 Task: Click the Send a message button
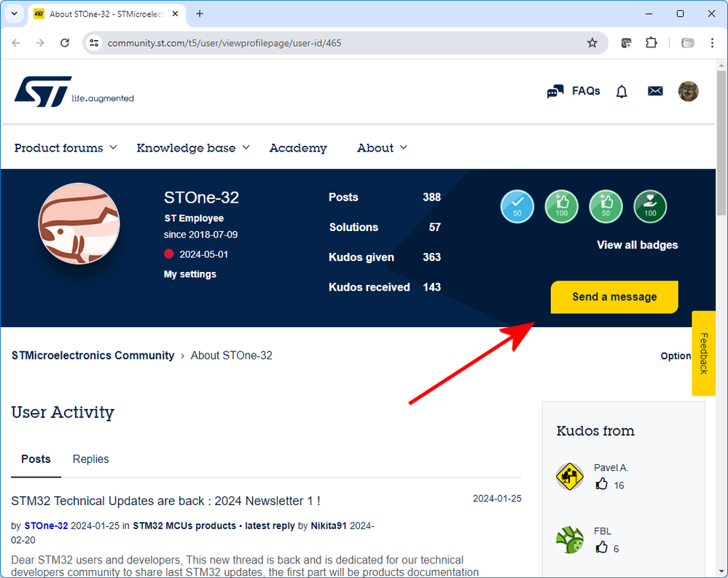click(614, 297)
